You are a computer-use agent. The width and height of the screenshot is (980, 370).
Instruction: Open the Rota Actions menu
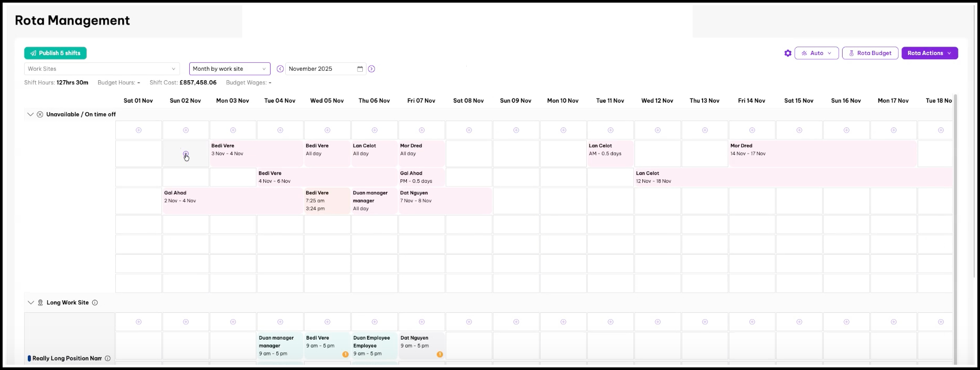click(929, 53)
